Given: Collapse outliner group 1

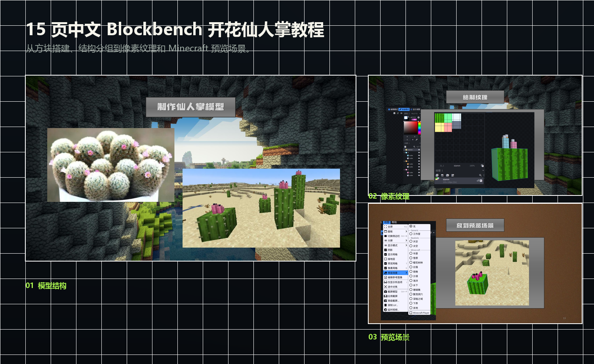Looking at the screenshot, I should click(404, 161).
